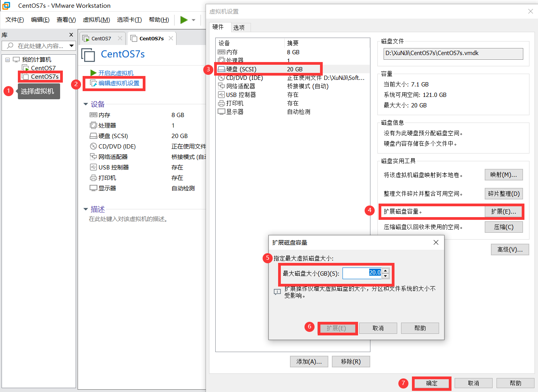The height and width of the screenshot is (392, 538).
Task: Click the information note icon in the expand dialog
Action: 277,292
